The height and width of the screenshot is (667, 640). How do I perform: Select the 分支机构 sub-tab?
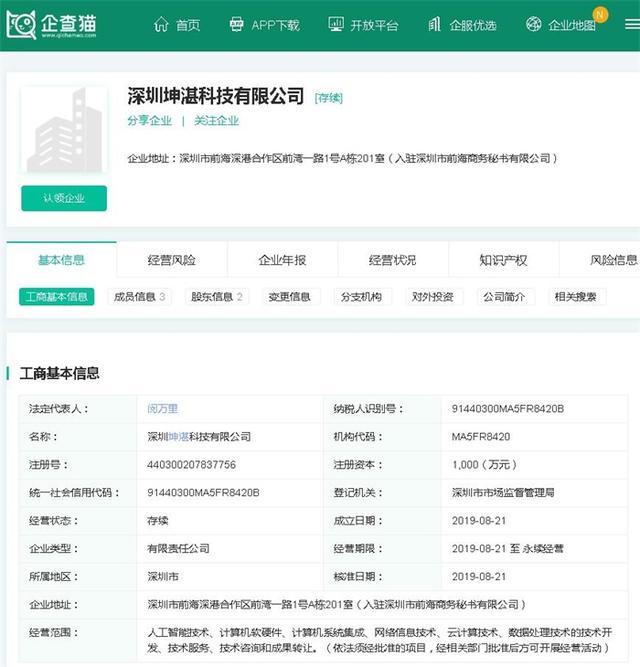pos(361,296)
